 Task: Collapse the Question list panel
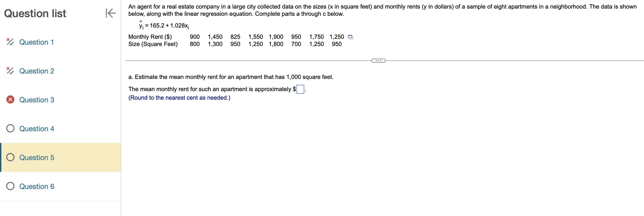tap(110, 13)
